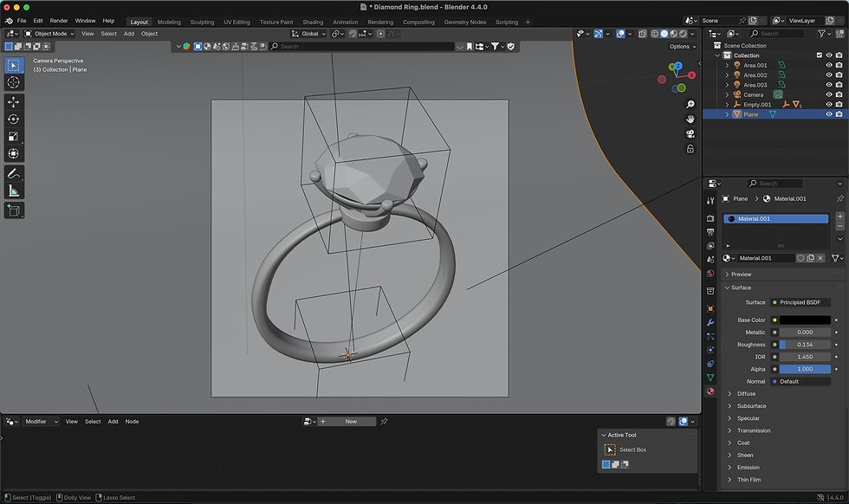Expand Camera item in outliner
849x504 pixels.
pos(727,94)
